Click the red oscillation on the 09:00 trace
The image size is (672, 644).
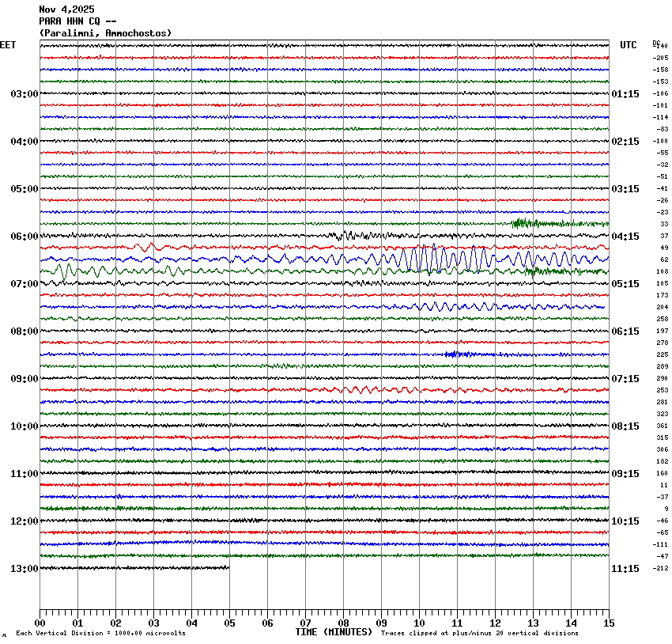[x=364, y=389]
